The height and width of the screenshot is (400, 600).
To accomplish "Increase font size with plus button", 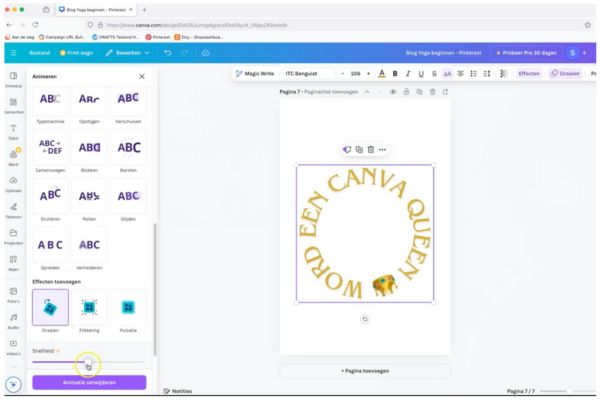I will tap(368, 73).
